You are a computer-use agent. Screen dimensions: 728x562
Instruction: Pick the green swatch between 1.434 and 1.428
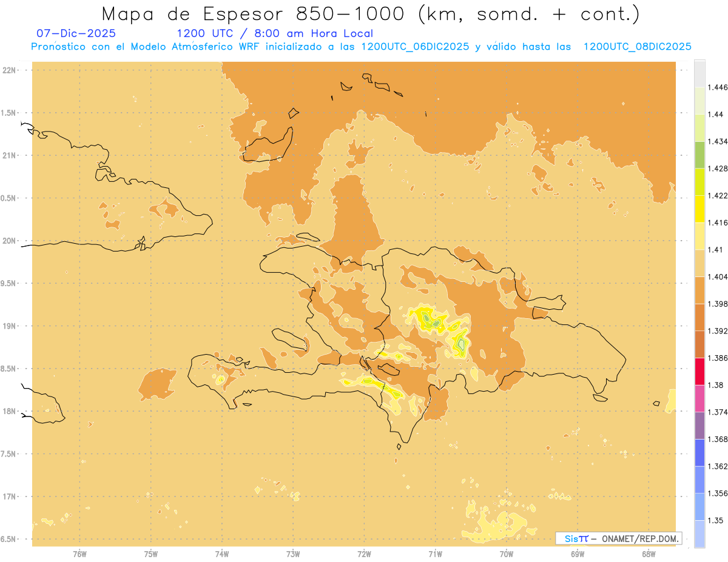[x=699, y=155]
